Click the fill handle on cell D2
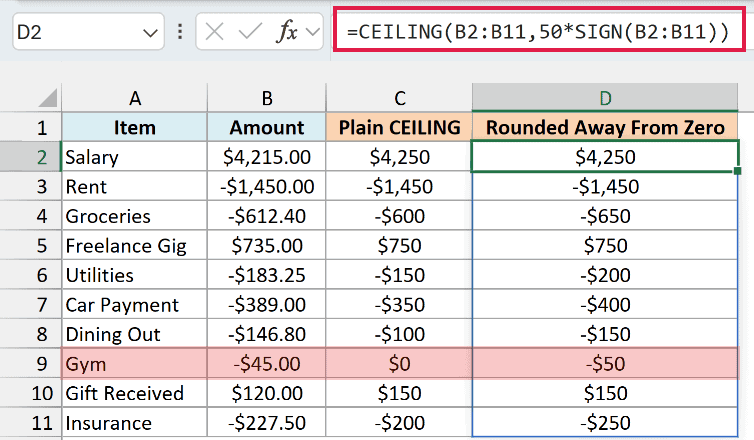The image size is (754, 440). [738, 171]
